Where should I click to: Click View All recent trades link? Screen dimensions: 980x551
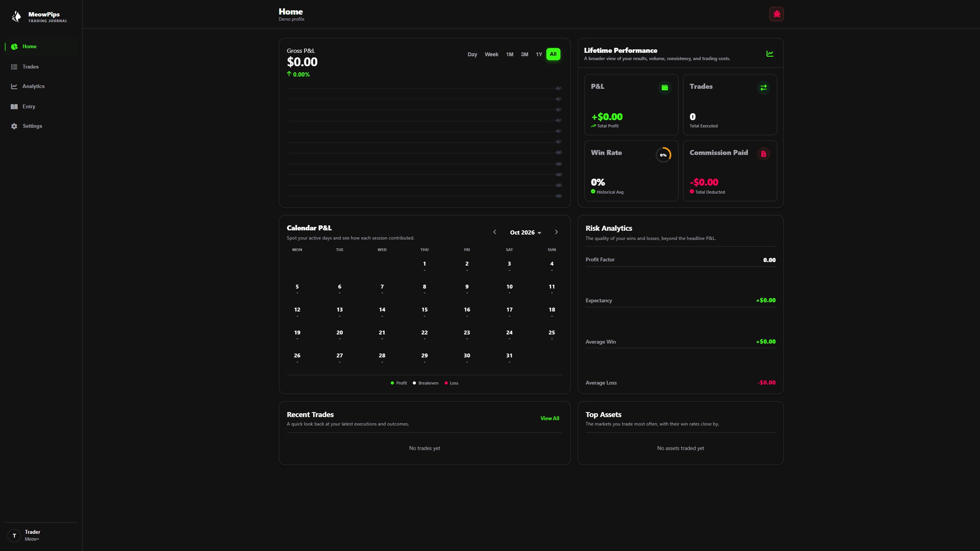pyautogui.click(x=550, y=418)
